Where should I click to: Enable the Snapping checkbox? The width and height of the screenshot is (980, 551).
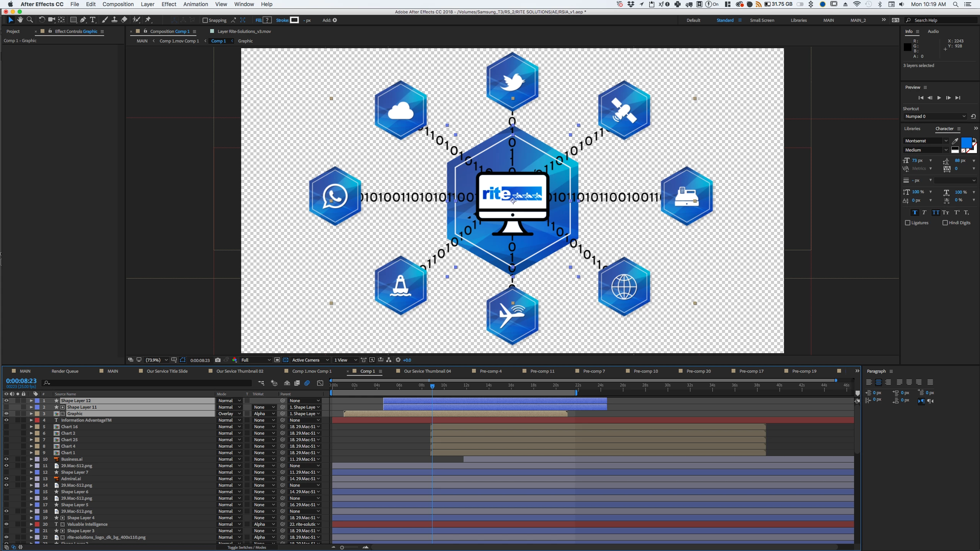pyautogui.click(x=205, y=20)
